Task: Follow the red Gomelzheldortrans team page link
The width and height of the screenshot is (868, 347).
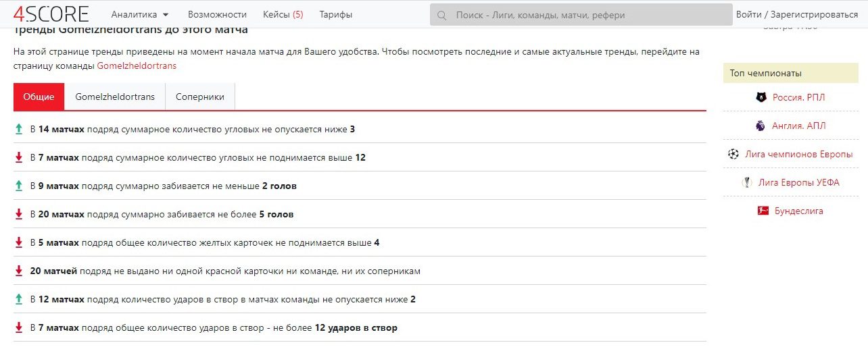Action: 137,65
